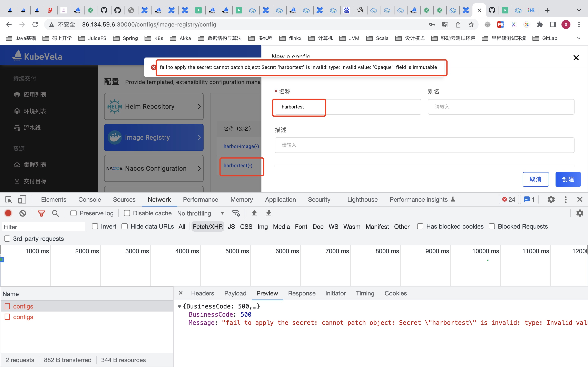The image size is (588, 367).
Task: Open the Response tab of the request
Action: tap(302, 293)
